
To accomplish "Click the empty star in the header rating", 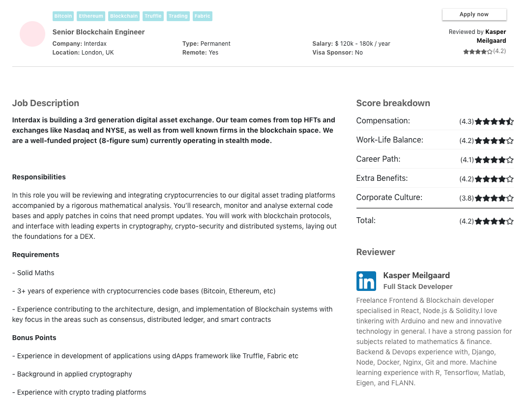I will 490,51.
